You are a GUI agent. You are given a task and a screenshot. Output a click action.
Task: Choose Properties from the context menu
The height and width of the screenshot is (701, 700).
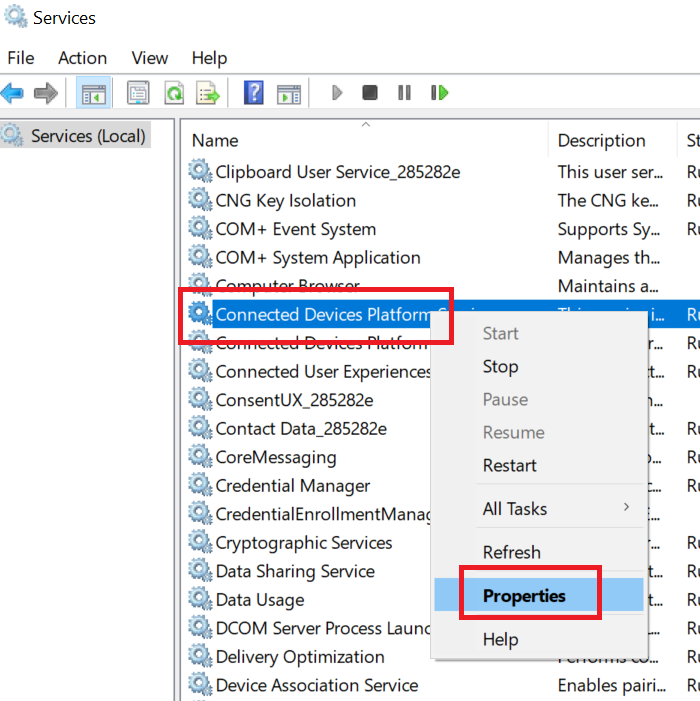[x=524, y=596]
